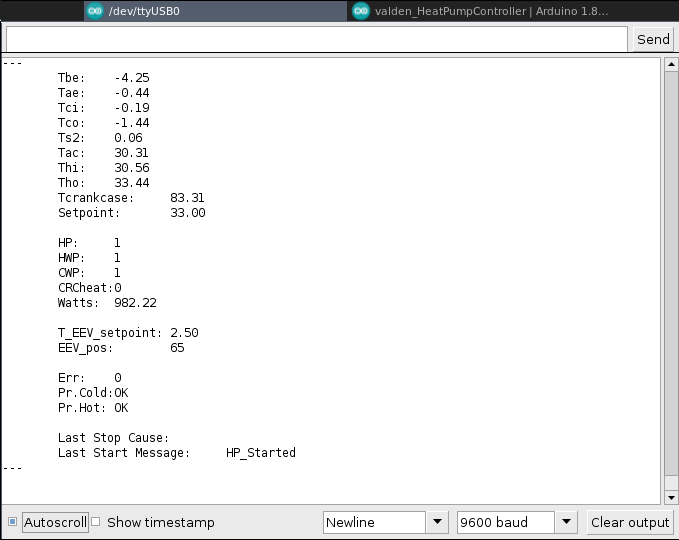Click the Tcrankcase 83.31 value
Screen dimensions: 679x540
point(187,198)
